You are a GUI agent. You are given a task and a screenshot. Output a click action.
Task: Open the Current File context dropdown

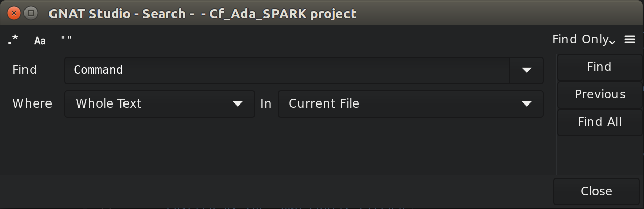point(411,103)
